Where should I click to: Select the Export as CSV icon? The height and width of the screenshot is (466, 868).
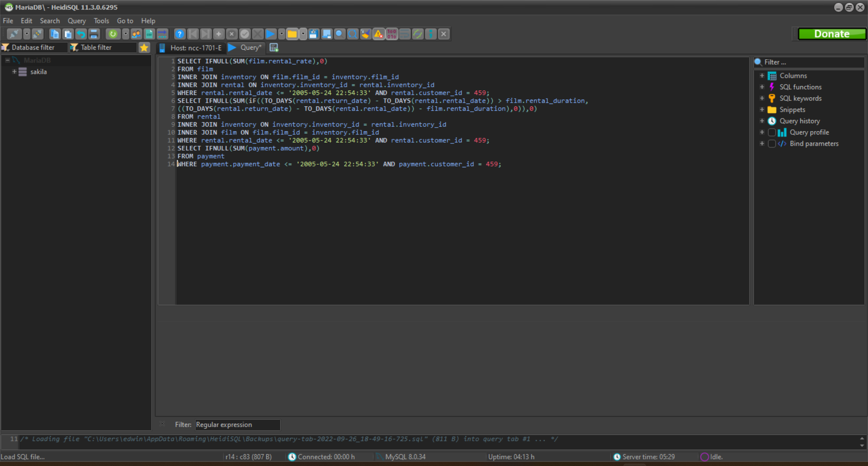[149, 34]
